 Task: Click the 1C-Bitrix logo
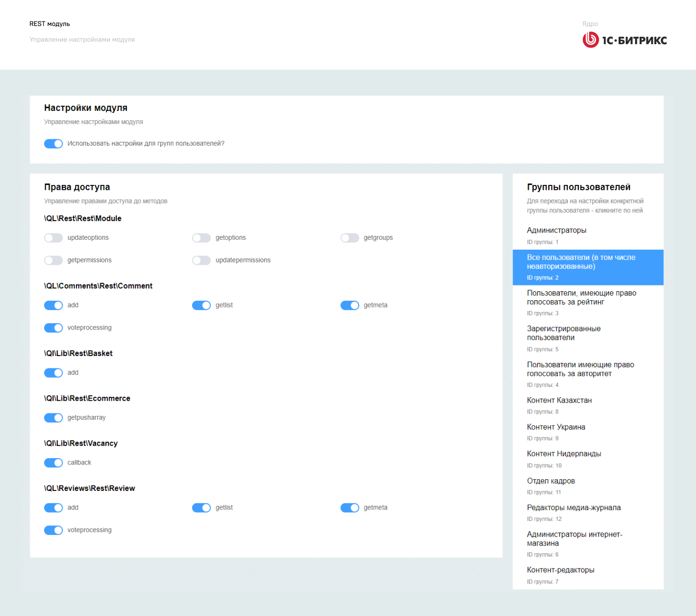624,40
